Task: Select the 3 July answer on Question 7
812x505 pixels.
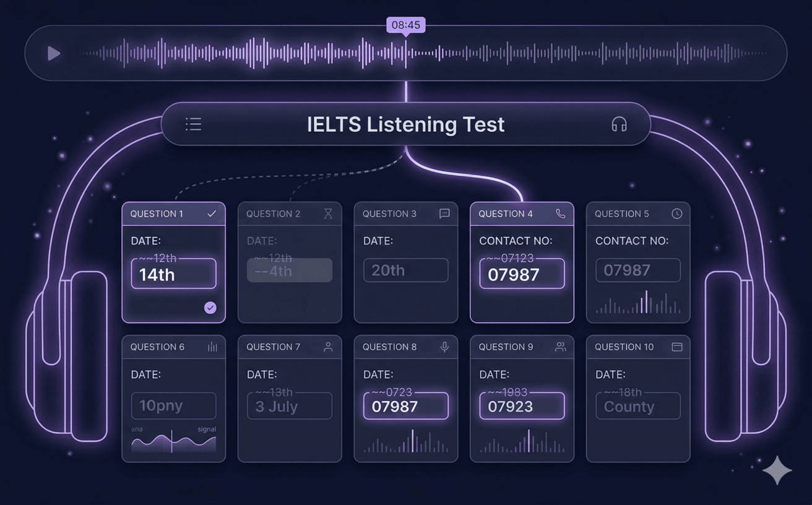Action: pos(289,406)
